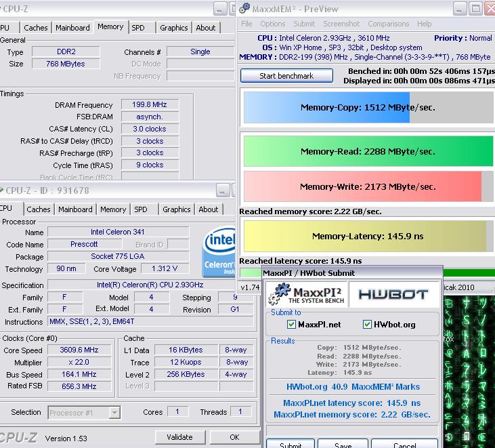Viewport: 495px width, 448px height.
Task: Click the CPU-Z logo next to Version 1.53
Action: (x=19, y=438)
